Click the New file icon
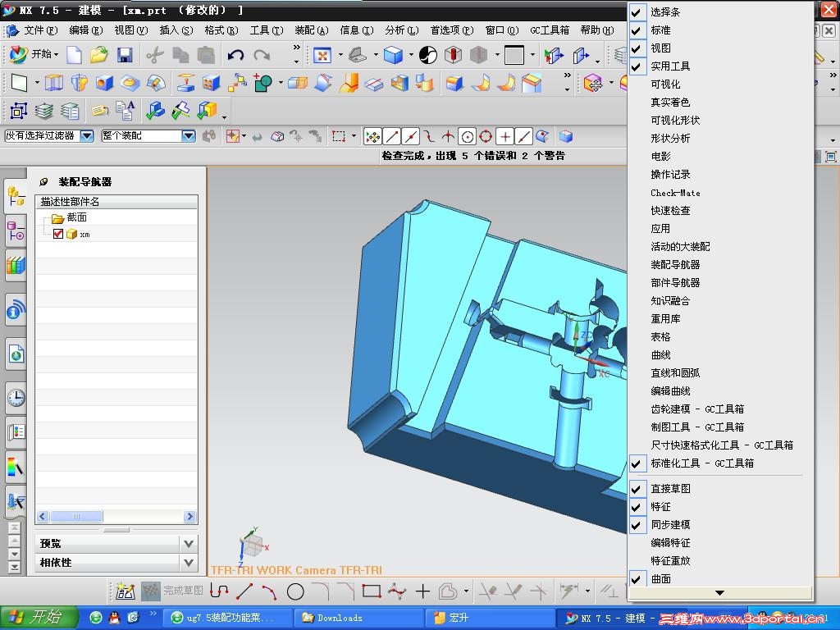 tap(74, 55)
